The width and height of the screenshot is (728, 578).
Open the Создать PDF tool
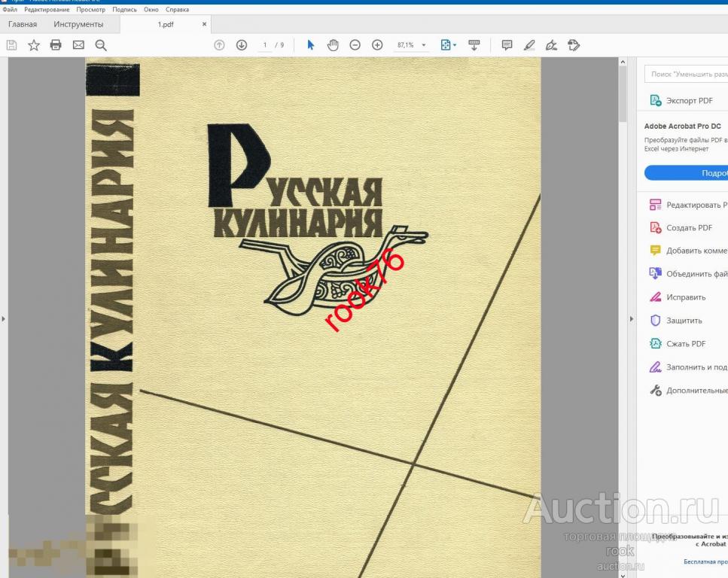point(681,227)
